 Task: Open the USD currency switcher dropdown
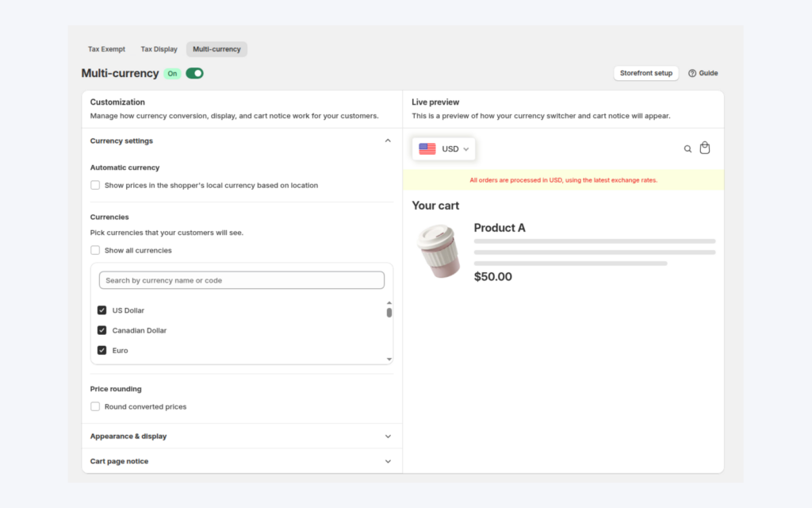click(x=444, y=148)
